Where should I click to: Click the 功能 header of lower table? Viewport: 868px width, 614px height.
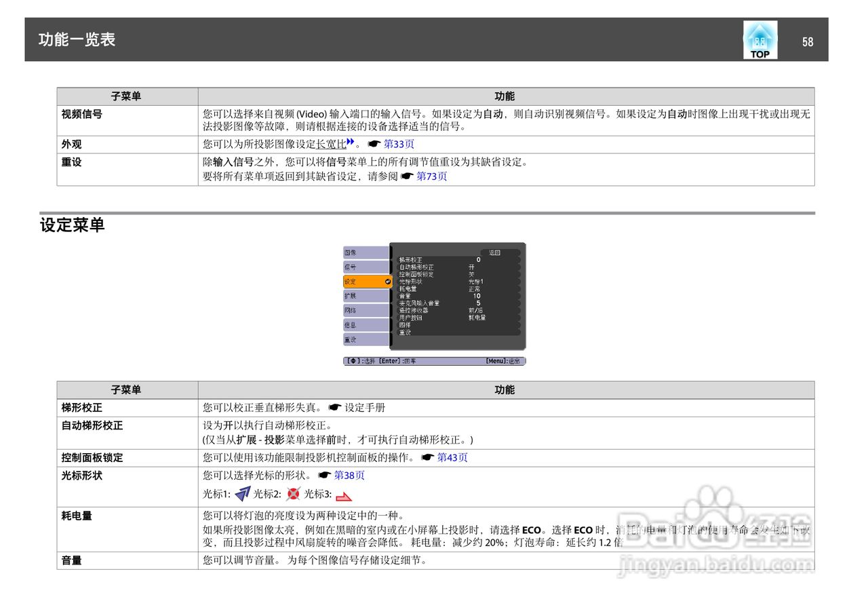tap(506, 390)
